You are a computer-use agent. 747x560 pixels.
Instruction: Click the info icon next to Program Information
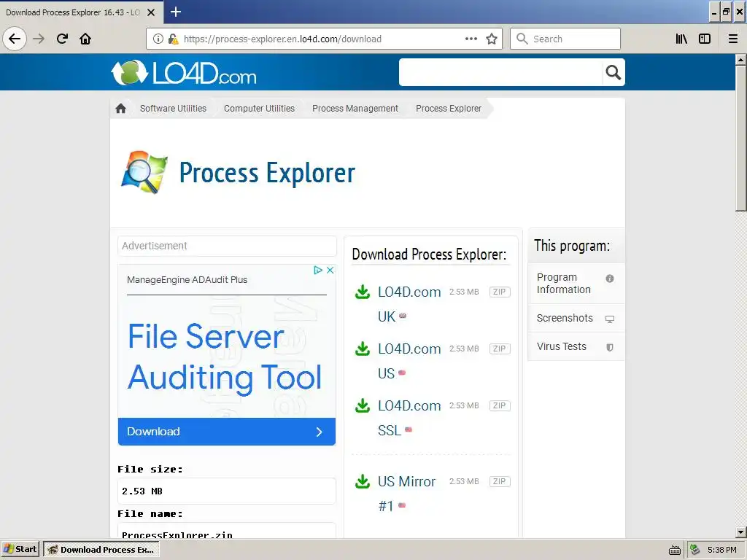(x=610, y=279)
